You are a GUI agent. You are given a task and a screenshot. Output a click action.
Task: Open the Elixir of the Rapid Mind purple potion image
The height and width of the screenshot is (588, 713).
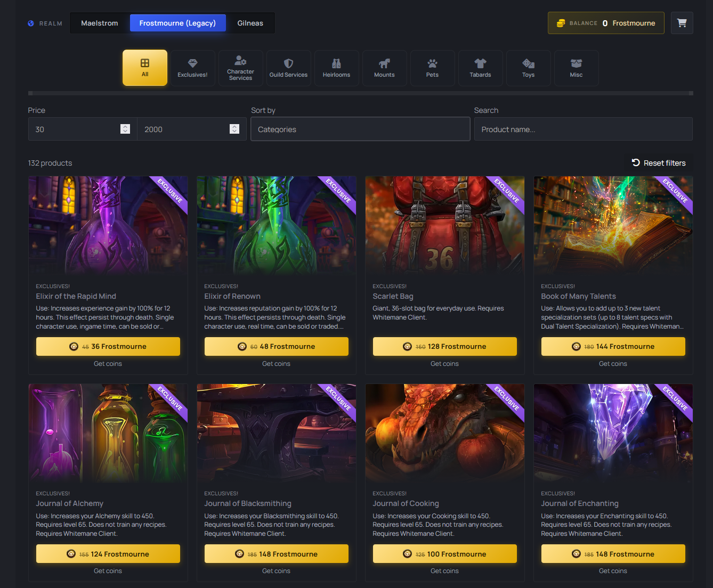coord(108,225)
